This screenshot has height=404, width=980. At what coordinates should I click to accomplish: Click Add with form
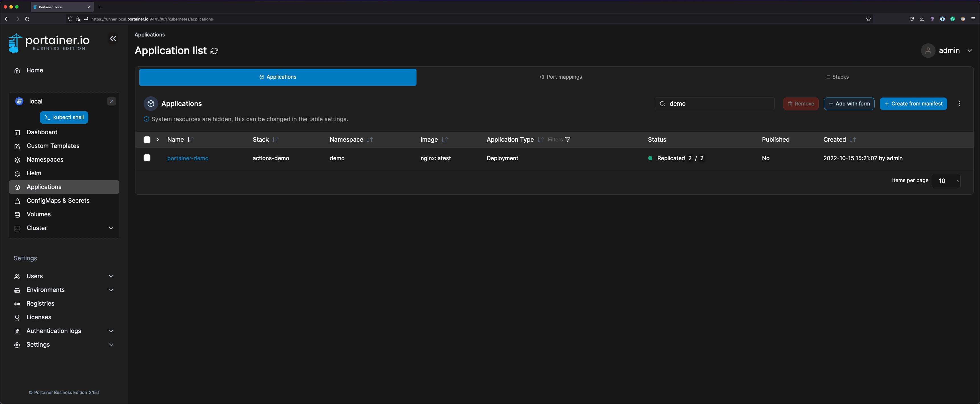pos(849,103)
